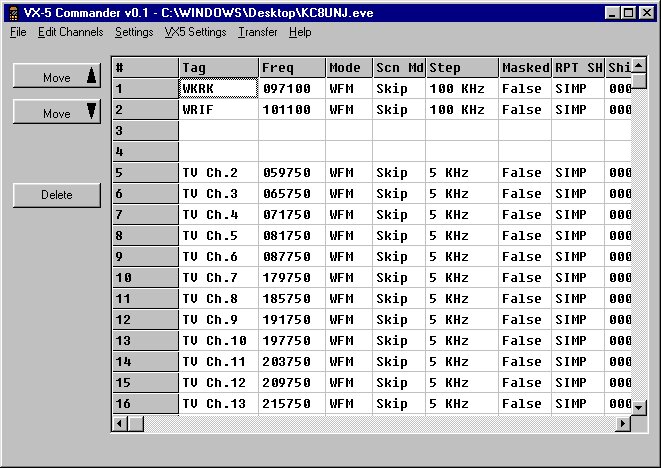Select the frequency cell 179750
Screen dimensions: 661x468
292,277
